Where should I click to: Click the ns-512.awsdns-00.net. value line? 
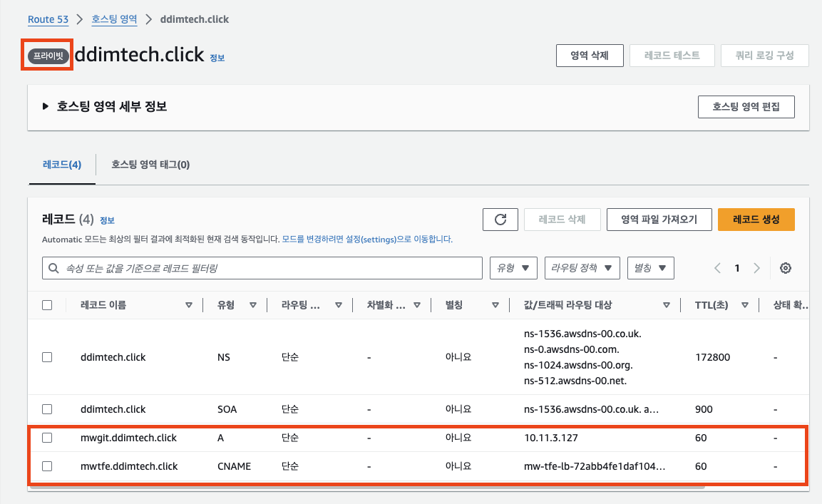(575, 381)
